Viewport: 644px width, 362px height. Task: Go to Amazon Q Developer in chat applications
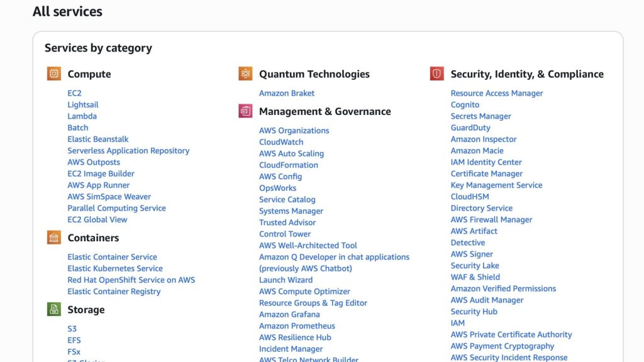coord(334,257)
